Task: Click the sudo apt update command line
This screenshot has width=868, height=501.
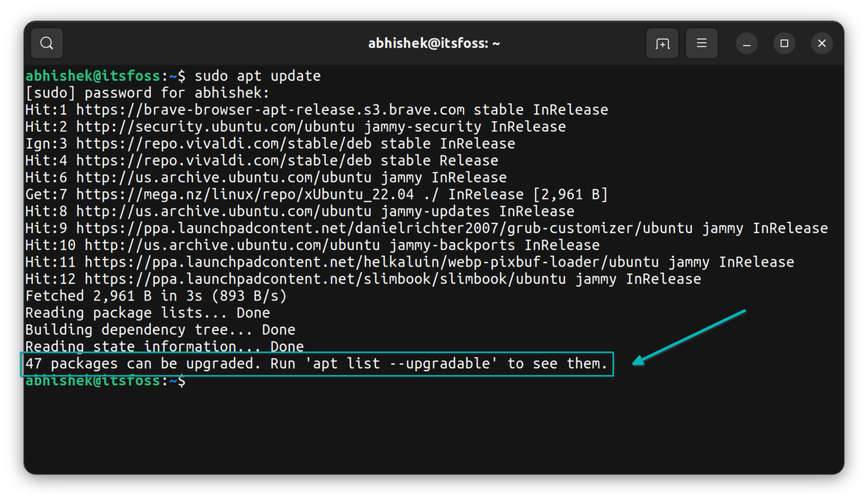Action: coord(258,75)
